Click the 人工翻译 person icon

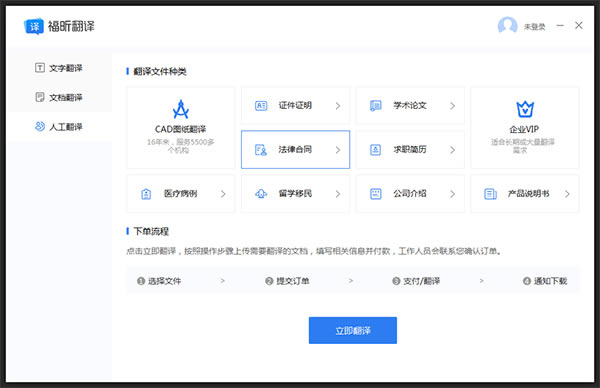pos(40,126)
